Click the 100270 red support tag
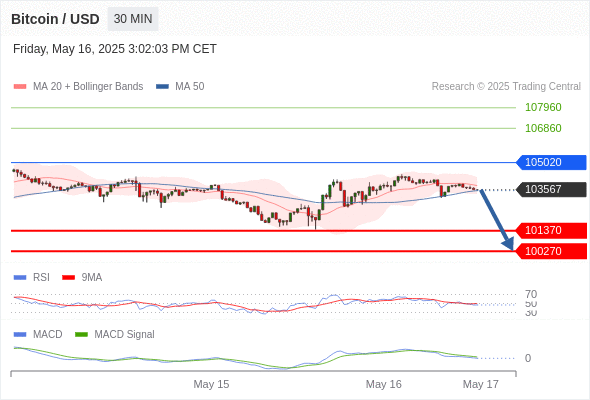 coord(551,251)
